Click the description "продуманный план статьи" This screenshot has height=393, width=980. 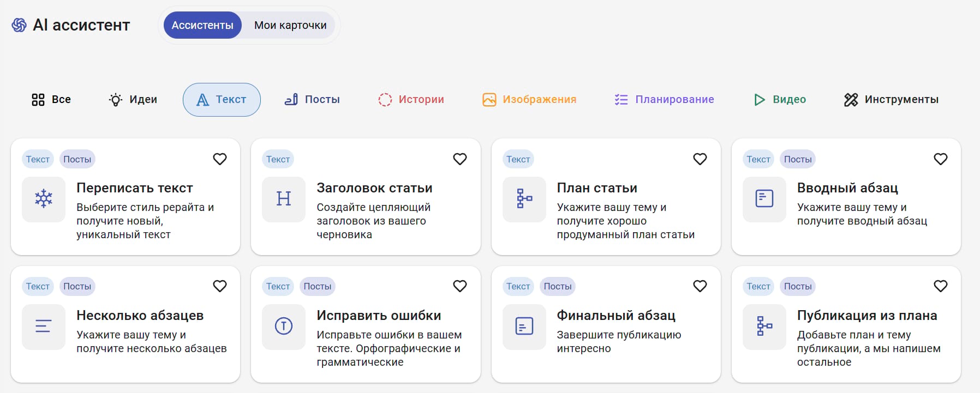click(x=626, y=235)
